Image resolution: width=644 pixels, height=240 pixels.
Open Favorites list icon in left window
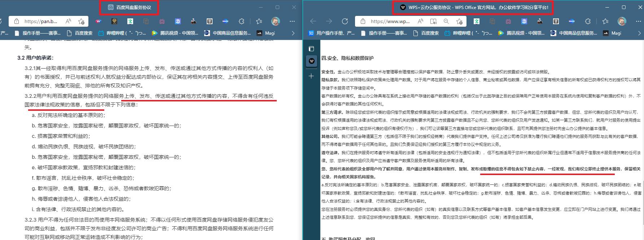click(259, 21)
